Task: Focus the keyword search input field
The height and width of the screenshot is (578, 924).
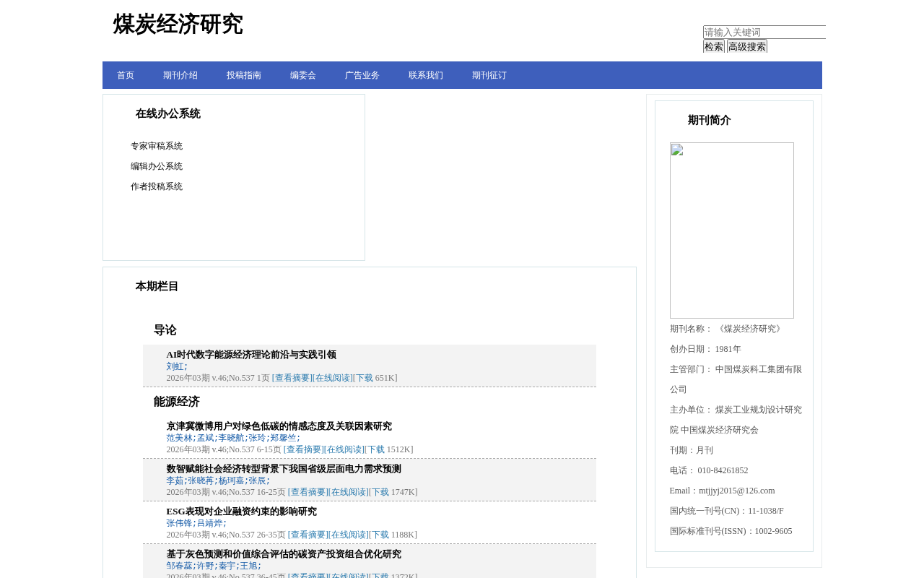Action: (764, 33)
